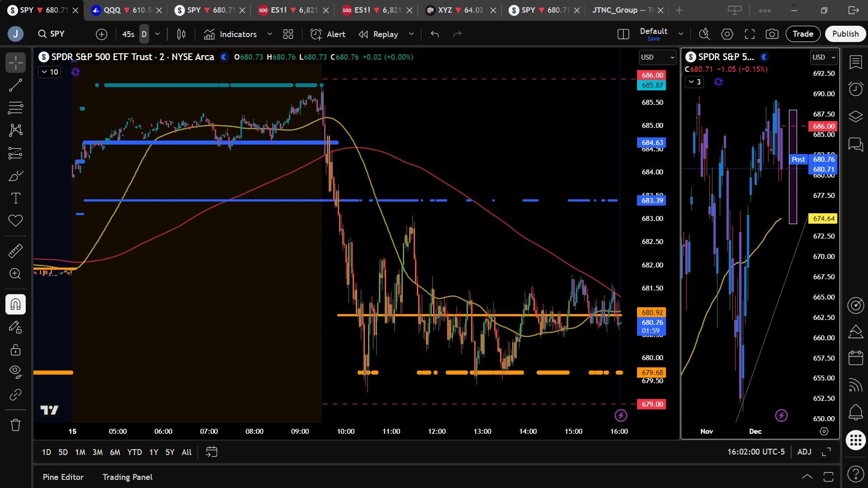The height and width of the screenshot is (488, 868).
Task: Open the Pine Editor tab
Action: [63, 477]
